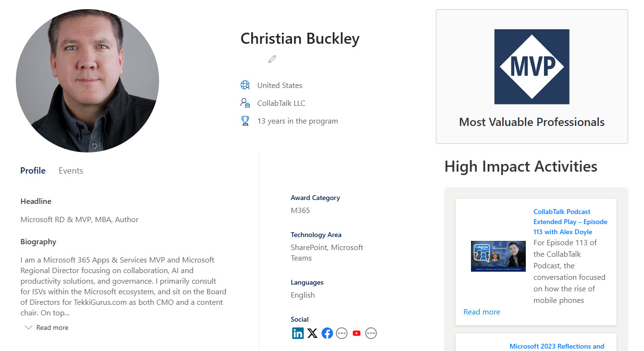Click the trophy icon near years in program

tap(245, 120)
